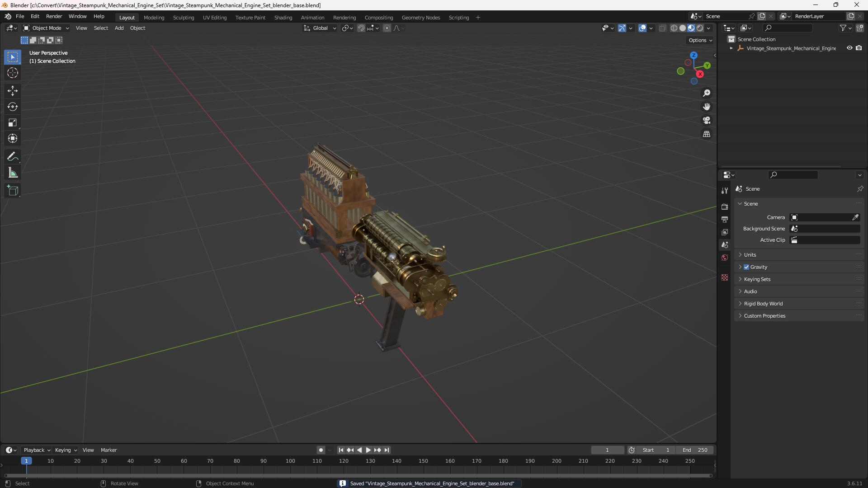
Task: Toggle camera view with camera icon
Action: click(707, 120)
